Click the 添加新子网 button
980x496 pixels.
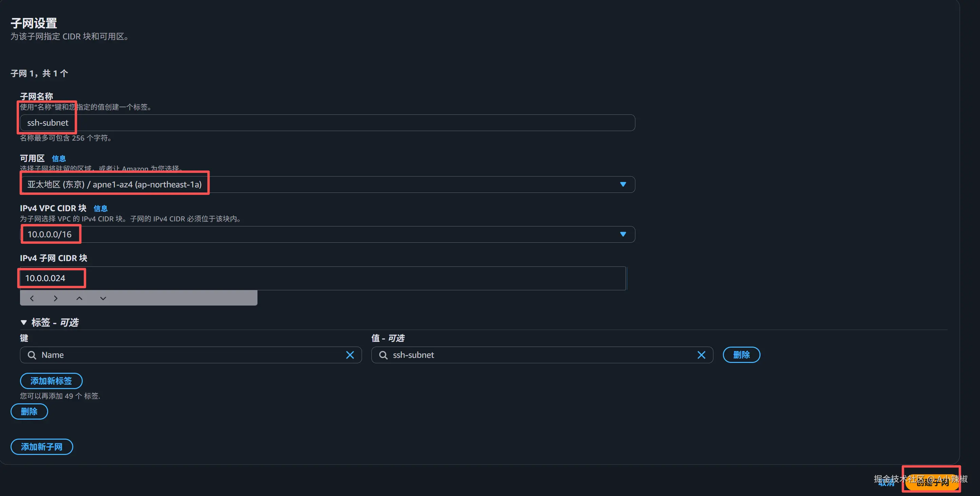pyautogui.click(x=42, y=446)
